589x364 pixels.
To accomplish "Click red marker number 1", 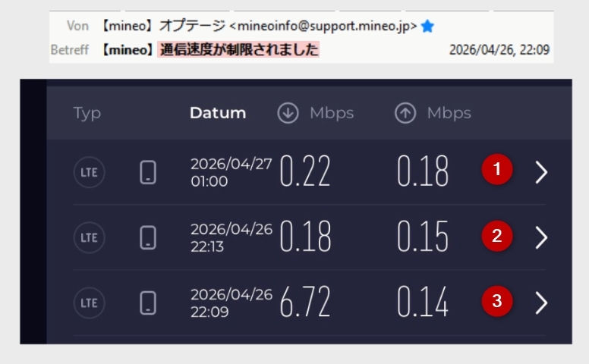I will pyautogui.click(x=497, y=169).
